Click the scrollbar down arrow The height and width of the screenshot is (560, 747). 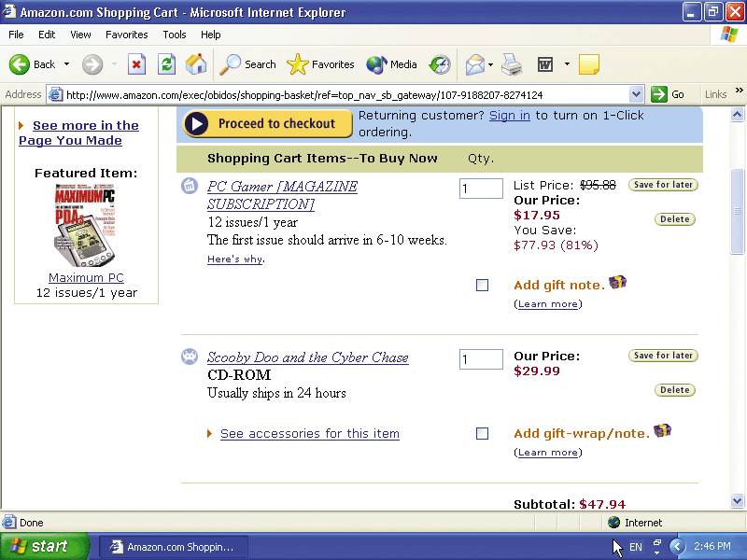coord(737,500)
